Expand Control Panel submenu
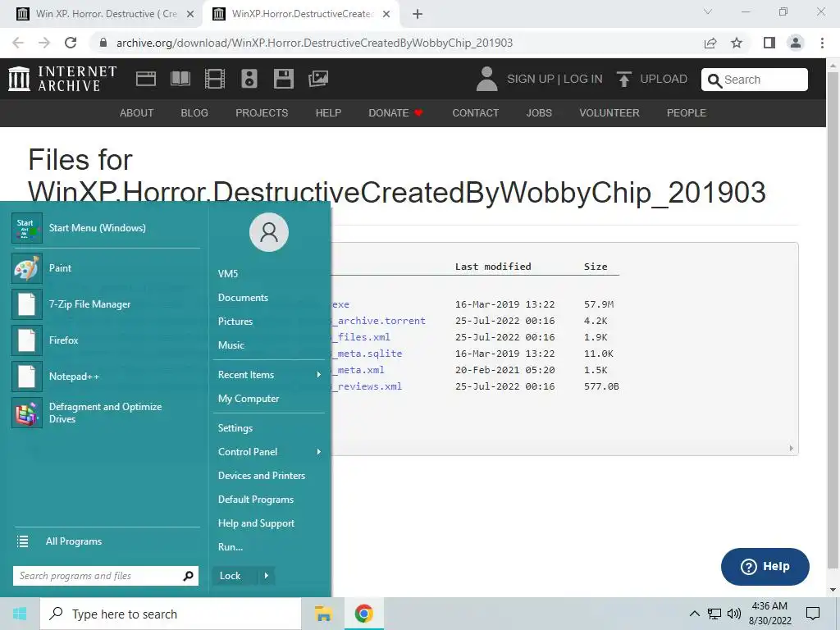Viewport: 840px width, 630px height. (269, 452)
